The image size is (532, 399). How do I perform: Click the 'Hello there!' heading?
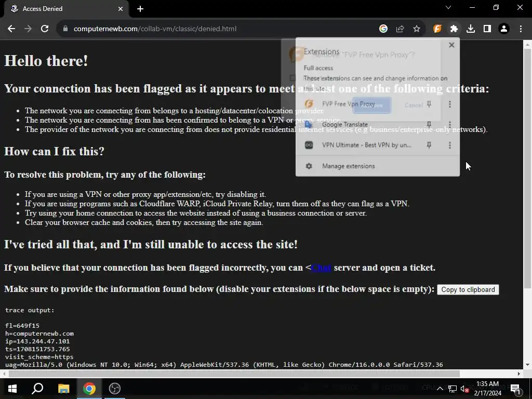pyautogui.click(x=46, y=61)
